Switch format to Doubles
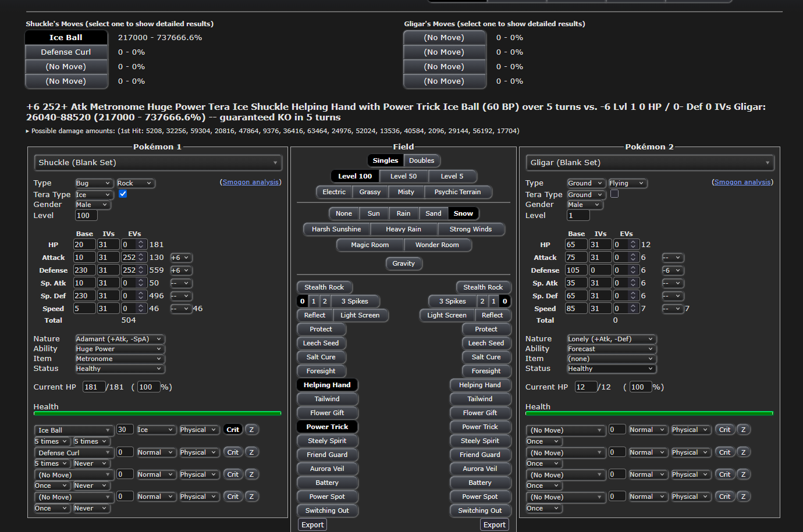Viewport: 803px width, 532px height. click(422, 160)
